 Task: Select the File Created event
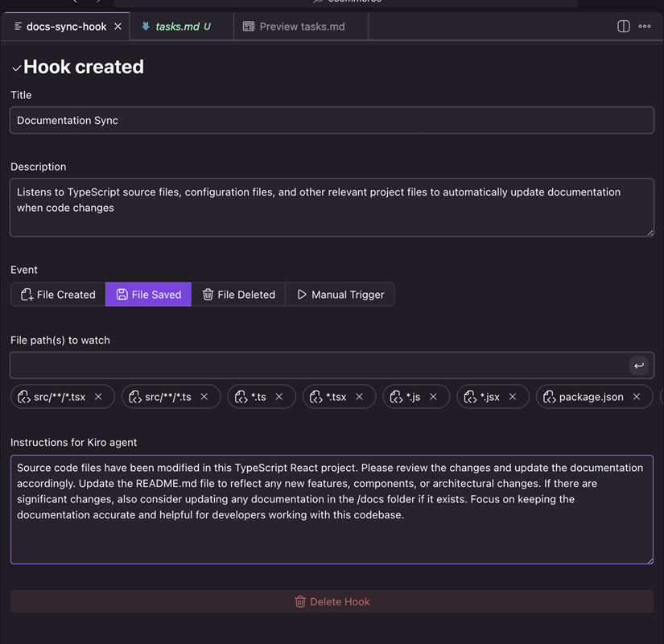pyautogui.click(x=58, y=295)
